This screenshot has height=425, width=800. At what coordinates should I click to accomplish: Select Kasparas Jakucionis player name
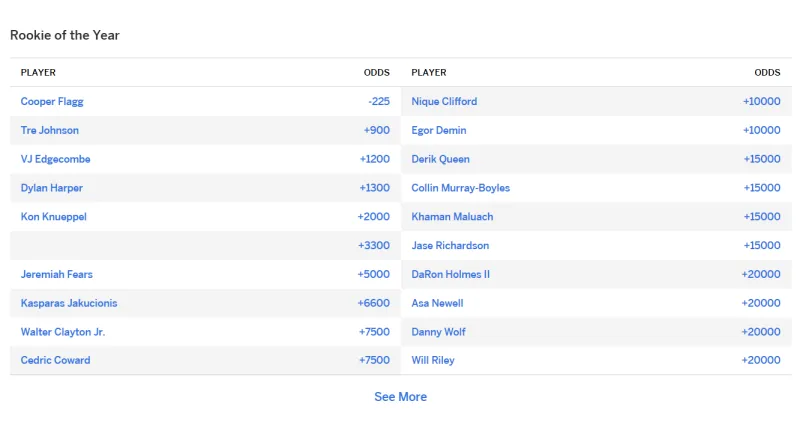[69, 303]
